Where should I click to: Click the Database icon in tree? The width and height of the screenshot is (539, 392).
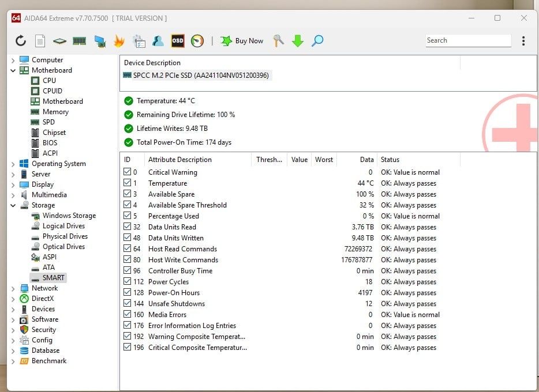24,350
